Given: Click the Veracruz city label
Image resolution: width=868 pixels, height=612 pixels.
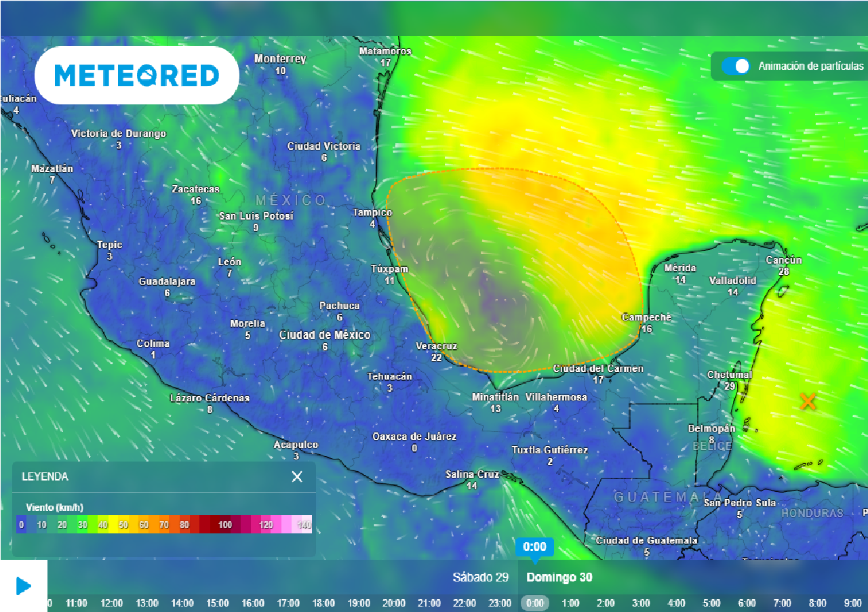Looking at the screenshot, I should [437, 346].
